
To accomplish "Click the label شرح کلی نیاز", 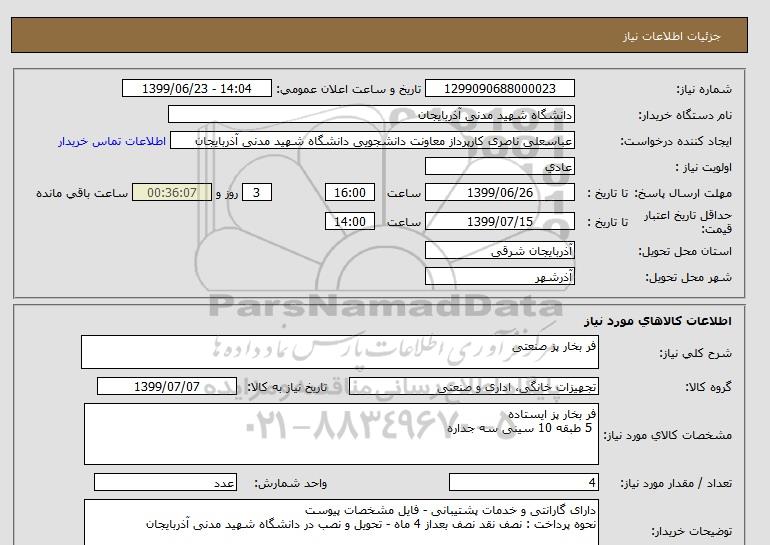I will pyautogui.click(x=695, y=353).
